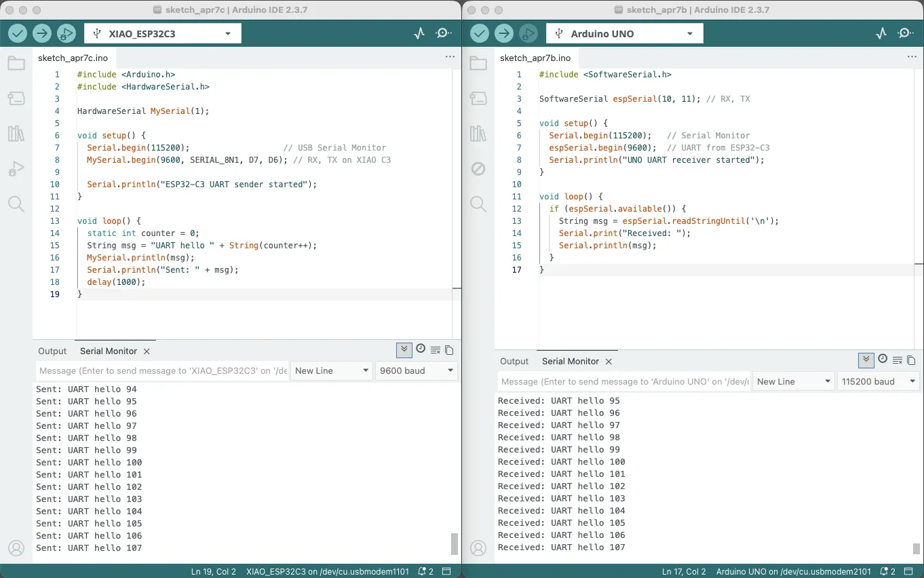Open the New Line dropdown in Arduino UNO monitor

tap(794, 381)
